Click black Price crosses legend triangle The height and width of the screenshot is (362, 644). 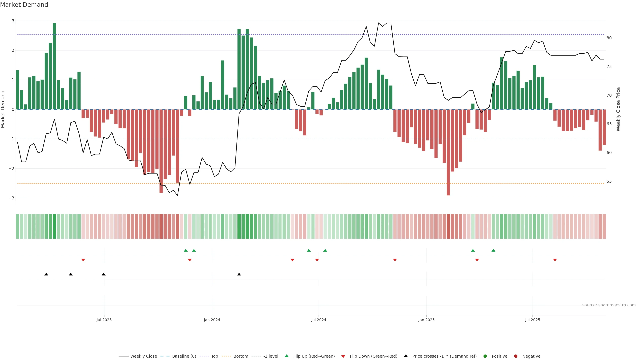pyautogui.click(x=406, y=356)
